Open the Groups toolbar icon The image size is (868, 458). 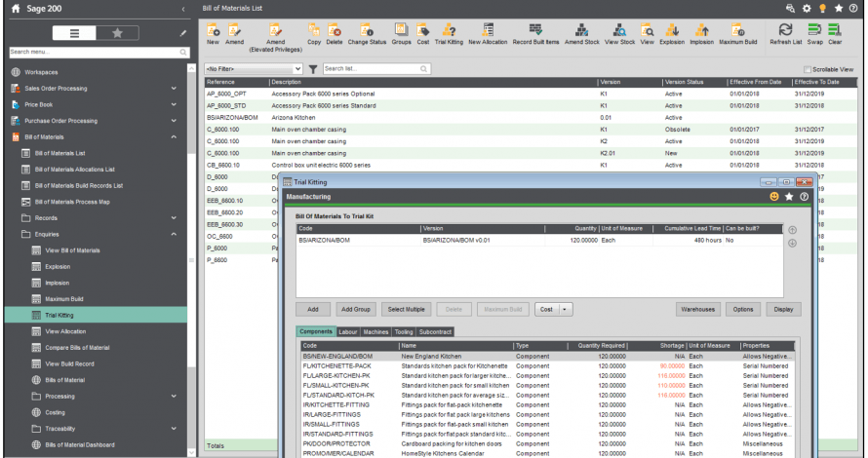402,34
